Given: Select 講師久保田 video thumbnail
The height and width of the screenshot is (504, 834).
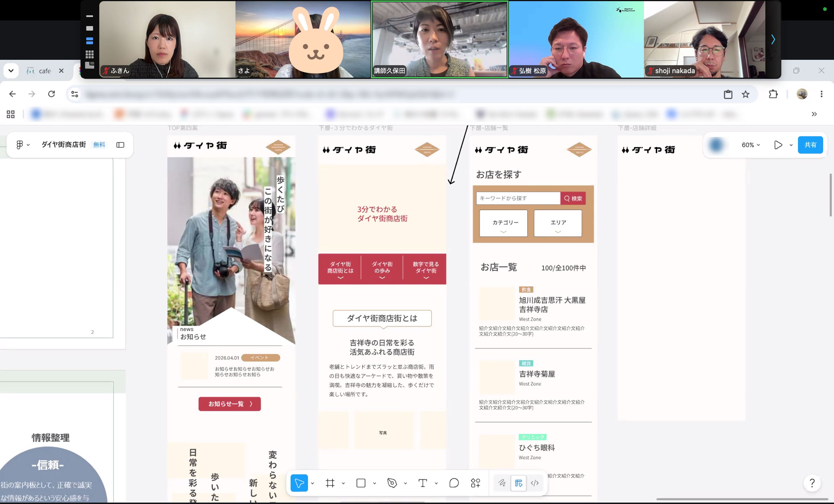Looking at the screenshot, I should 440,39.
